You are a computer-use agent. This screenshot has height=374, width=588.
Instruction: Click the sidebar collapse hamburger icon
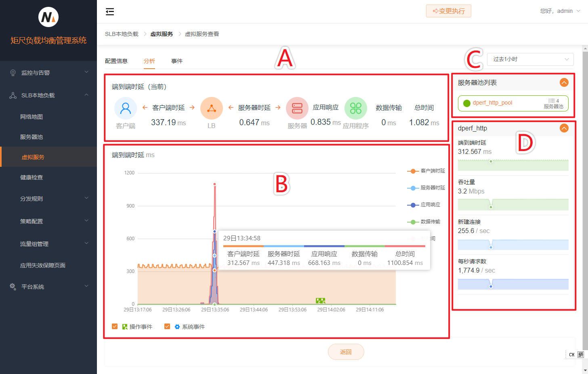tap(110, 12)
